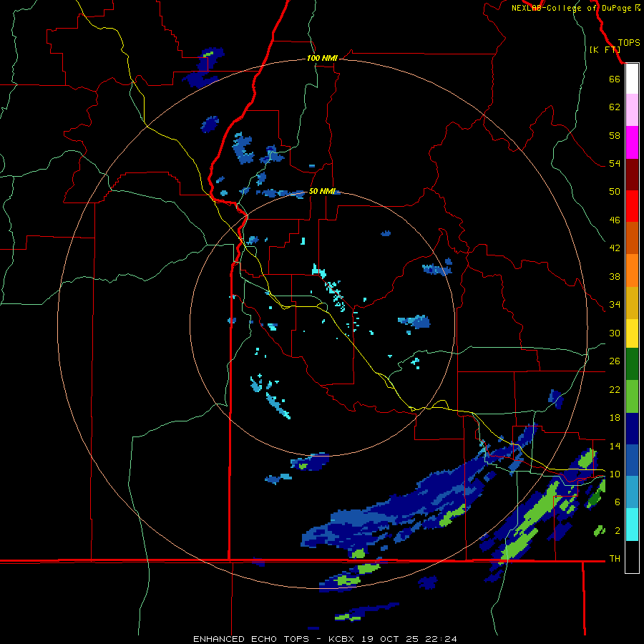Viewport: 644px width, 644px height.
Task: Click the 14 legend value
Action: [615, 446]
